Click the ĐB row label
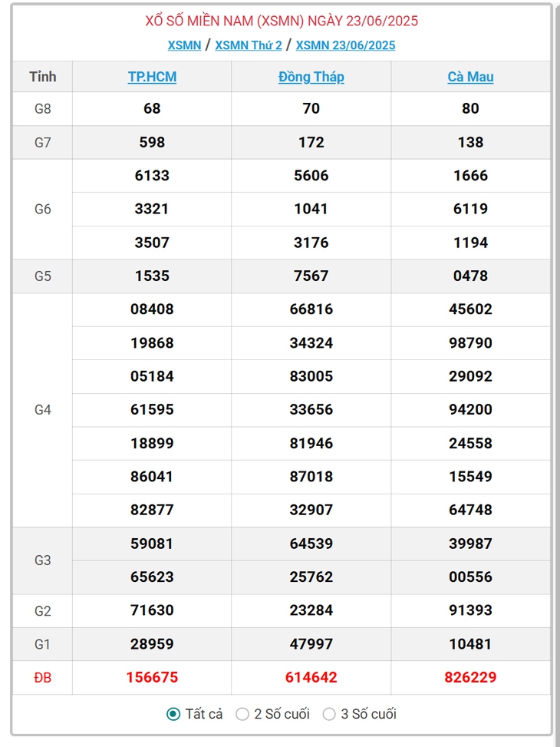This screenshot has width=560, height=747. (42, 677)
